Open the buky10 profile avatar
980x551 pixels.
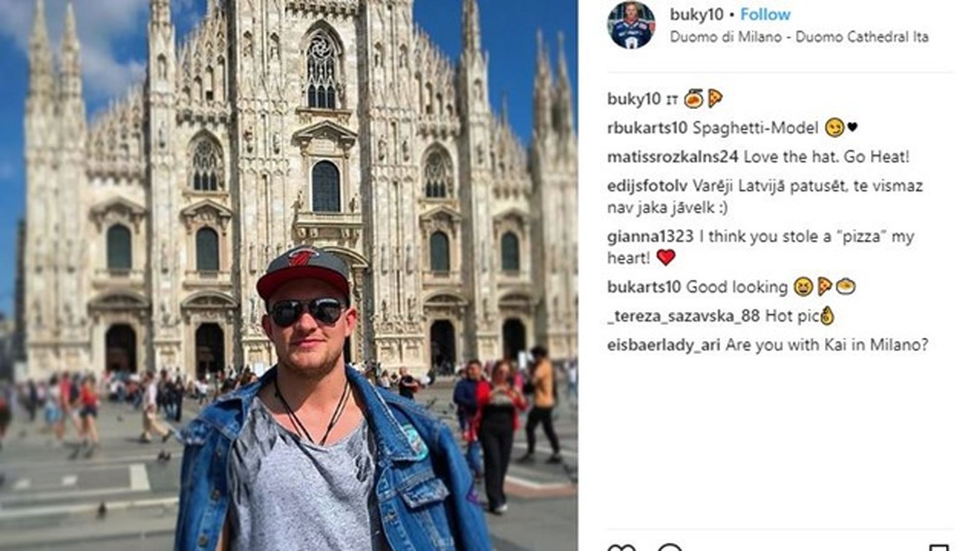point(631,24)
